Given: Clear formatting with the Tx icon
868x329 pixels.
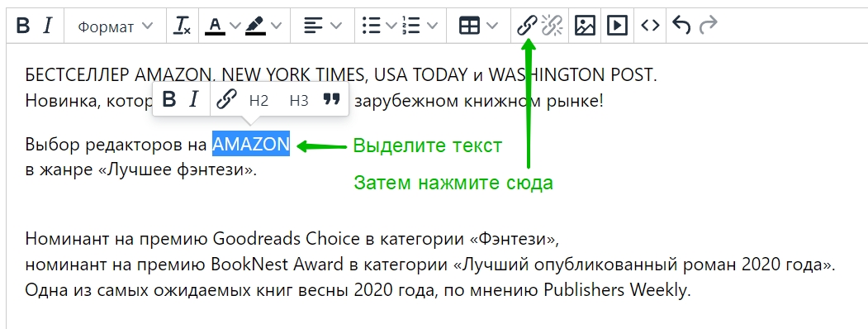Looking at the screenshot, I should coord(183,26).
